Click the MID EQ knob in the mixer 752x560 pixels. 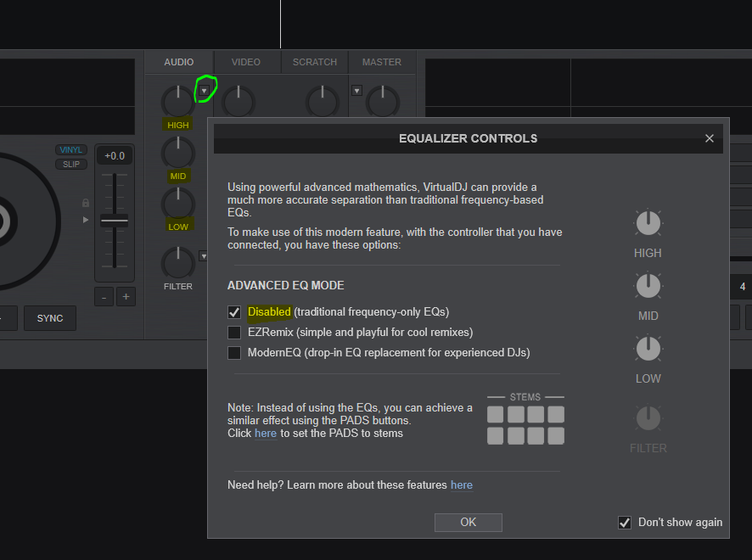[x=178, y=153]
